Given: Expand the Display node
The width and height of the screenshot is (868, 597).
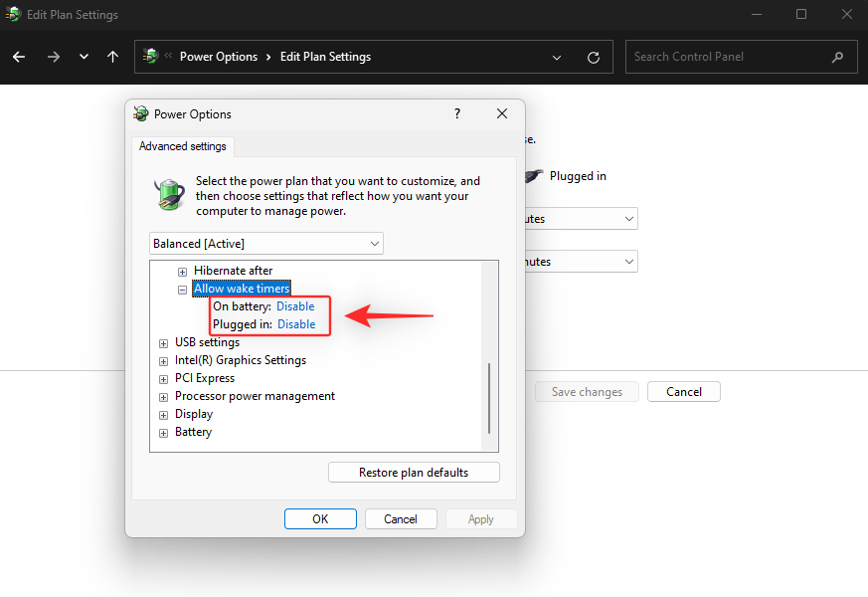Looking at the screenshot, I should (x=163, y=415).
